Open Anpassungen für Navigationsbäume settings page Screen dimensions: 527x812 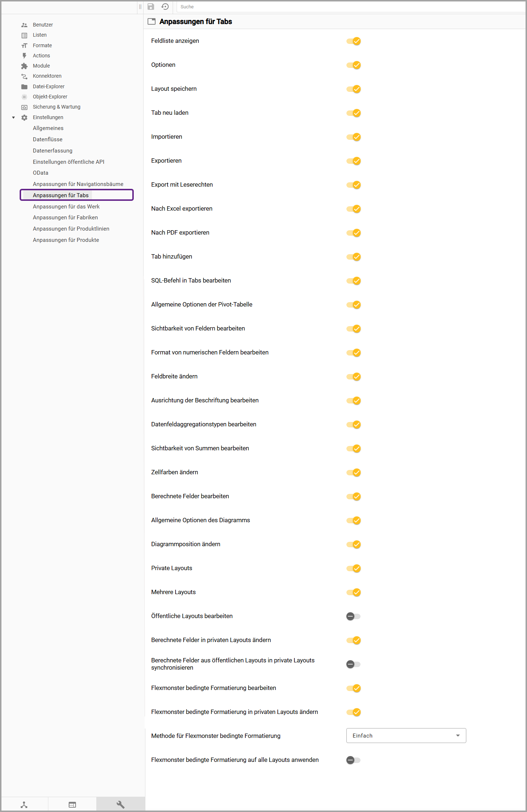click(78, 184)
